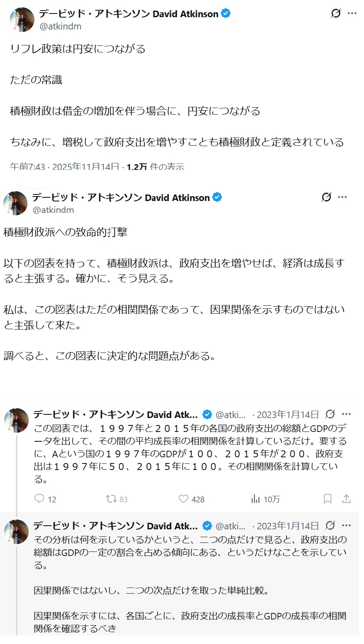This screenshot has height=644, width=364.
Task: Bookmark the first reply post
Action: point(328,499)
